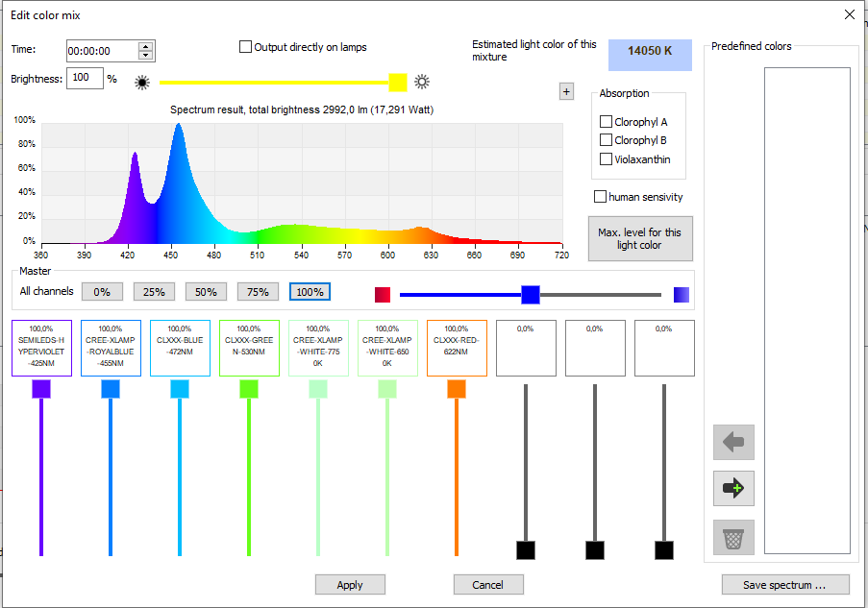Set all channels to 0%
This screenshot has height=608, width=868.
coord(103,292)
